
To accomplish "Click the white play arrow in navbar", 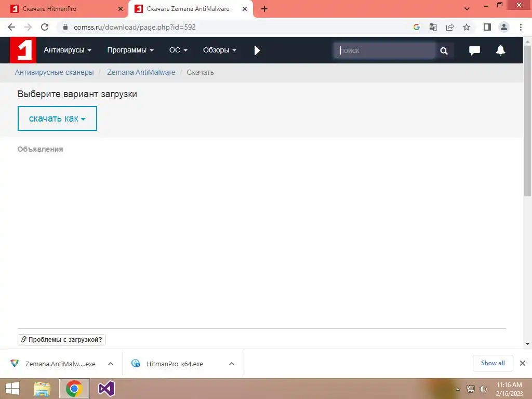I will click(257, 50).
